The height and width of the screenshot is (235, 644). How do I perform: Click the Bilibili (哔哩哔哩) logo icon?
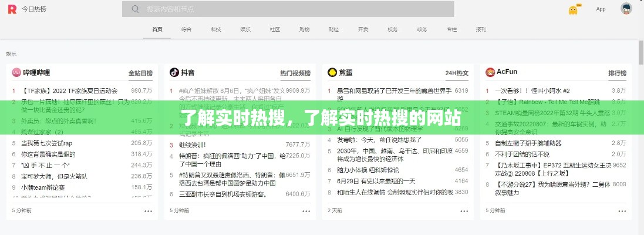16,72
